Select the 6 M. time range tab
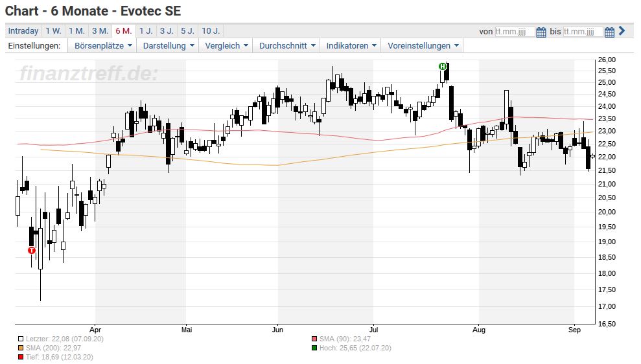This screenshot has height=364, width=641. [x=123, y=31]
